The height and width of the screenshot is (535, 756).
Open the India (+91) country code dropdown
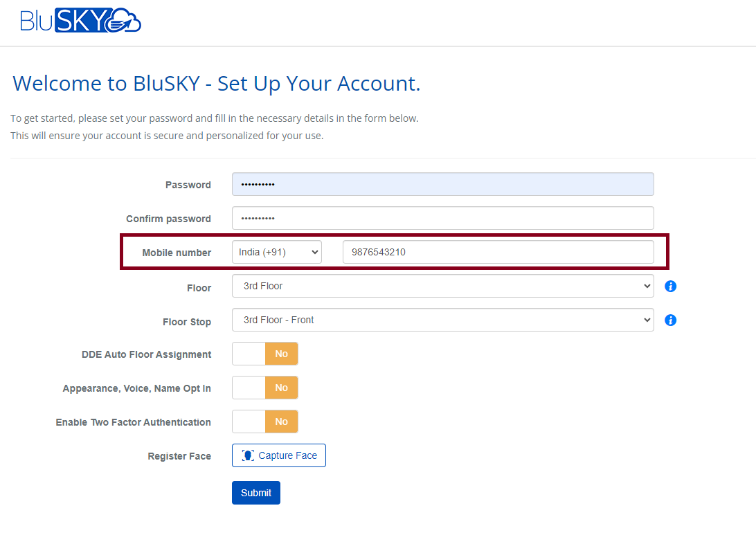(x=276, y=253)
